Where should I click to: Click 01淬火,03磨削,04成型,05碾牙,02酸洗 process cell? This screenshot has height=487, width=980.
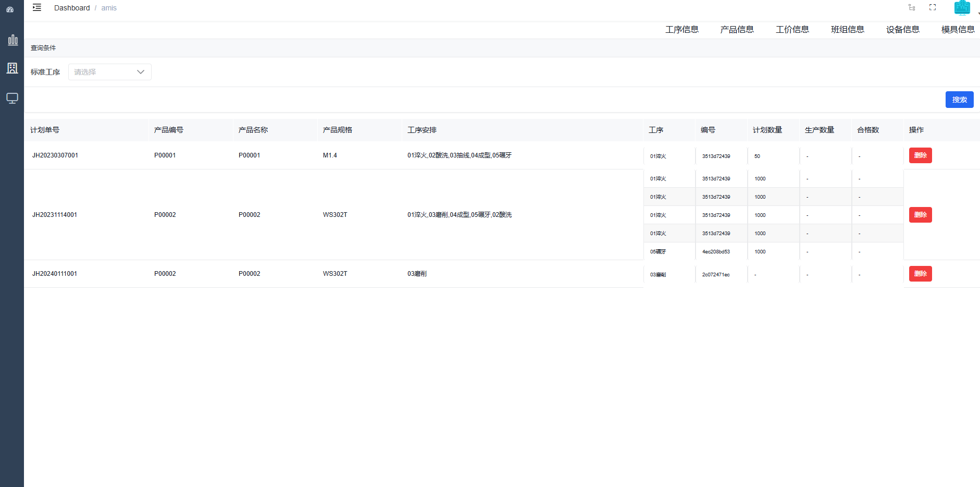click(460, 215)
